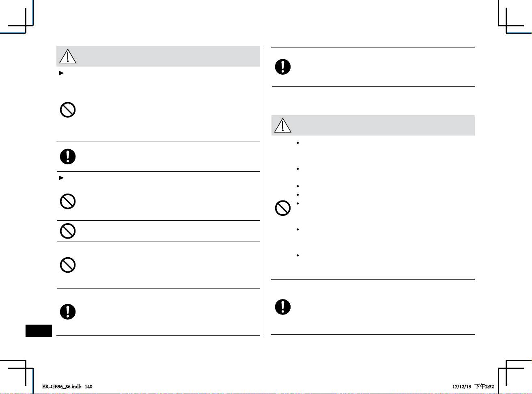The height and width of the screenshot is (394, 532).
Task: Click the ER-GB96_86.indb 140 footer text
Action: click(x=67, y=386)
